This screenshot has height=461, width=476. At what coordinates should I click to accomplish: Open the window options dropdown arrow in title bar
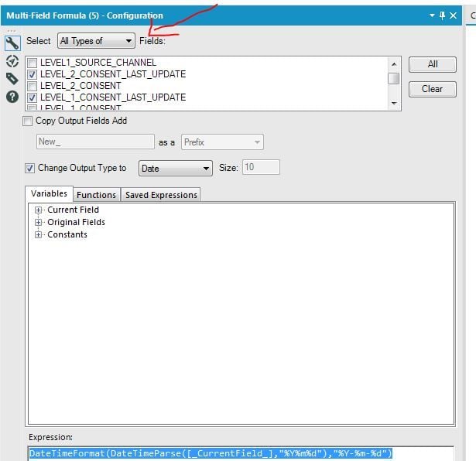coord(432,15)
